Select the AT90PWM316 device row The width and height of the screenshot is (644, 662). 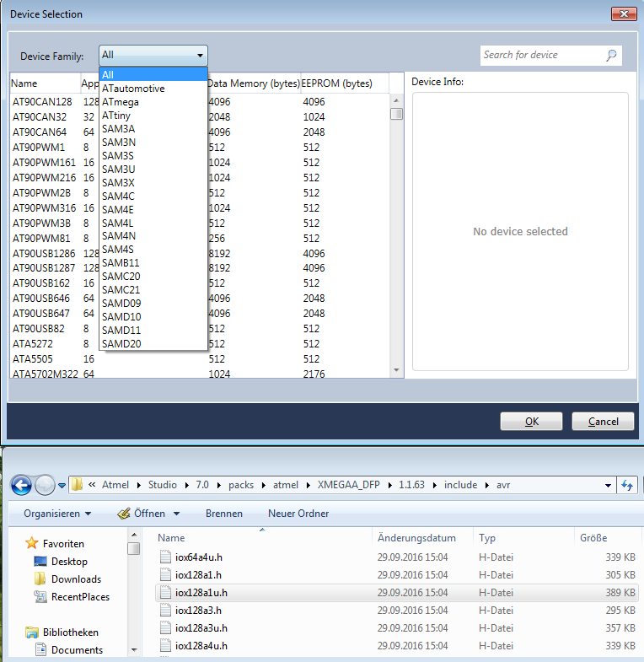pos(199,208)
